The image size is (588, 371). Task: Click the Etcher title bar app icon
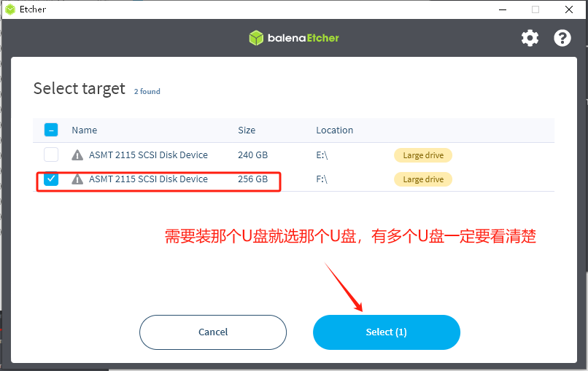pos(10,9)
